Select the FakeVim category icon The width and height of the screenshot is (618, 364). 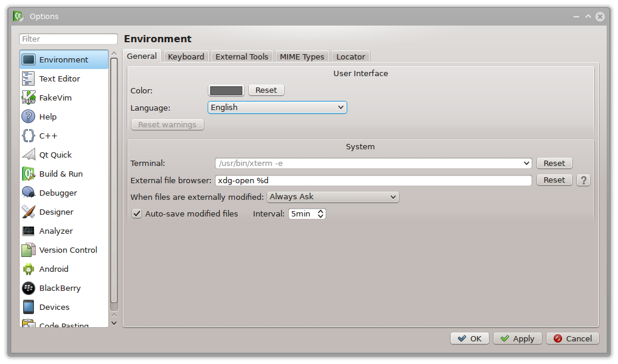(x=29, y=98)
